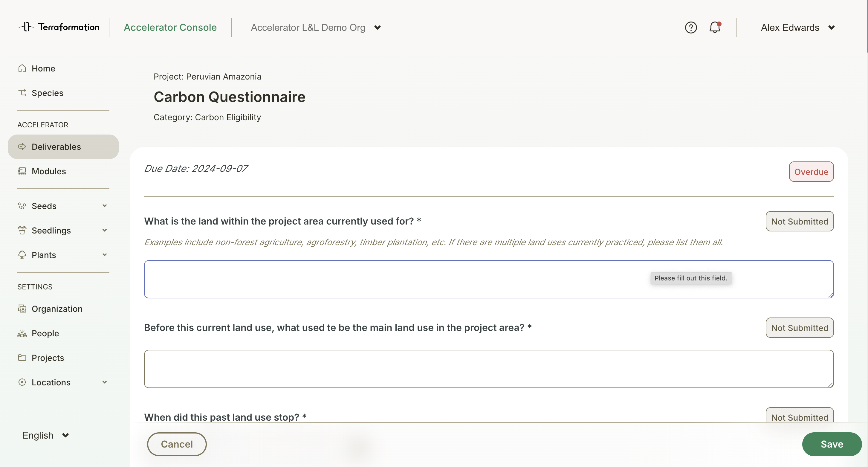This screenshot has width=868, height=467.
Task: Click Not Submitted badge for current land use
Action: click(800, 221)
